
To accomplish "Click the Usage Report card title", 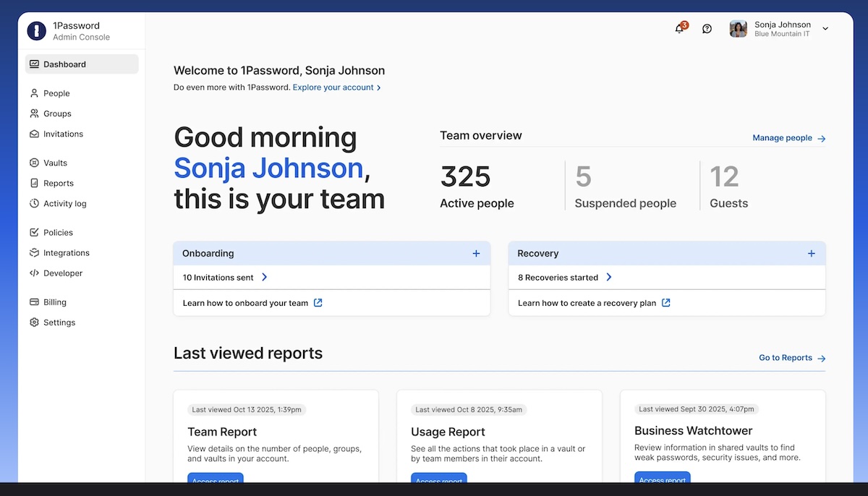I will (x=448, y=432).
